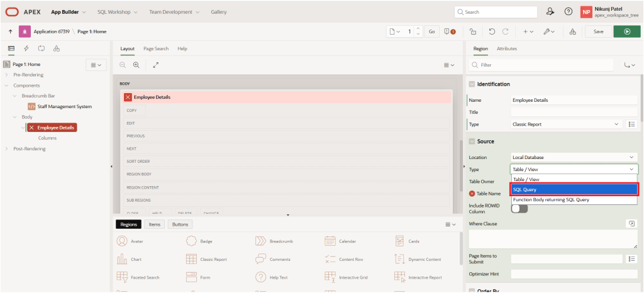Image resolution: width=644 pixels, height=293 pixels.
Task: Toggle the Include ROWID Column switch
Action: point(519,209)
